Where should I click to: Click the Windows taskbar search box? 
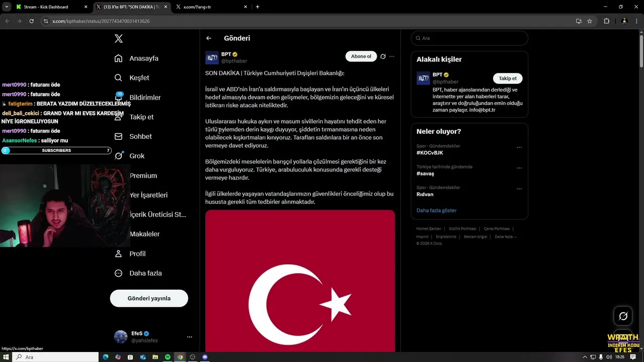pyautogui.click(x=55, y=357)
